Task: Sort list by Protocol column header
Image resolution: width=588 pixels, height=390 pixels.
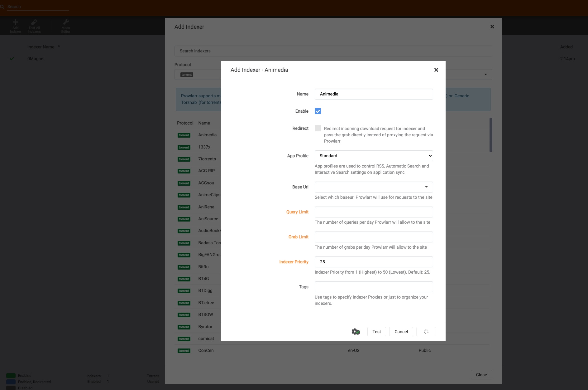Action: pos(185,123)
